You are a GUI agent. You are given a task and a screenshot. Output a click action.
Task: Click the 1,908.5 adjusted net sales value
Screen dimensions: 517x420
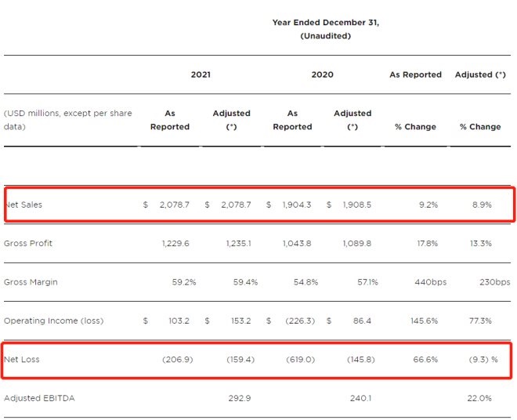[x=359, y=205]
